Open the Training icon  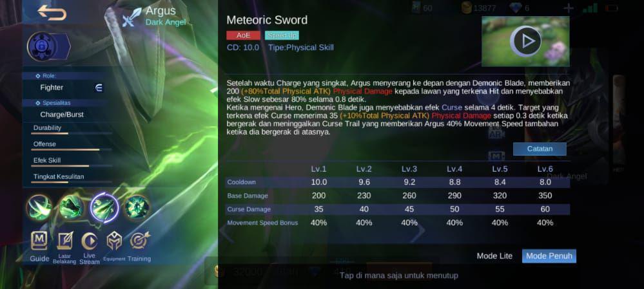[x=139, y=247]
